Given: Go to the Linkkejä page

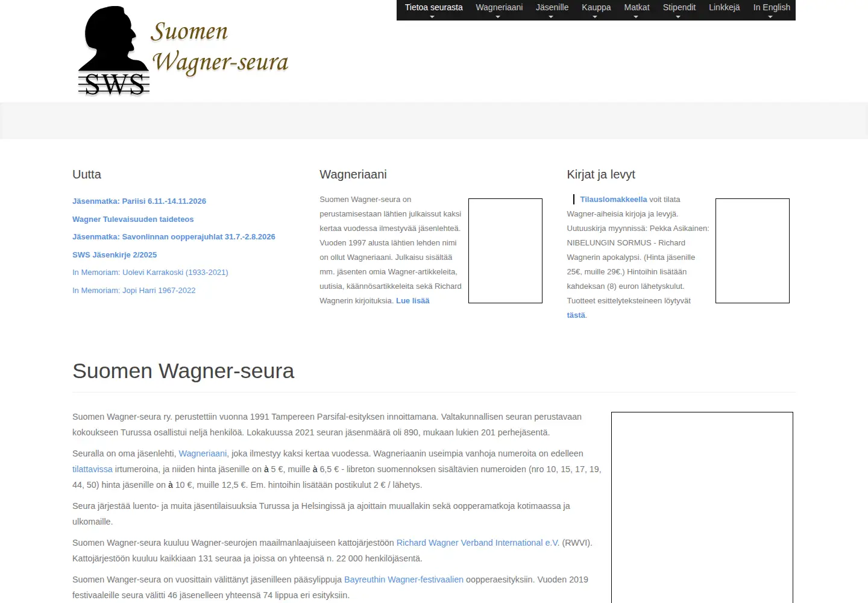Looking at the screenshot, I should coord(724,8).
